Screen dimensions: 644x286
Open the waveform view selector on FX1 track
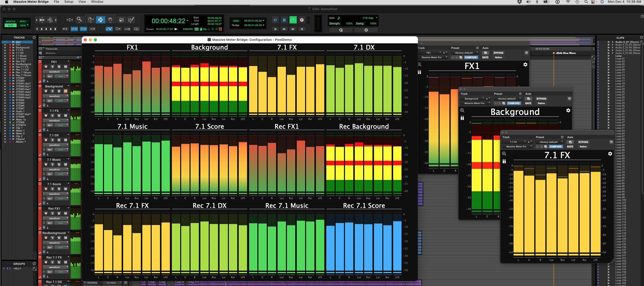click(56, 71)
